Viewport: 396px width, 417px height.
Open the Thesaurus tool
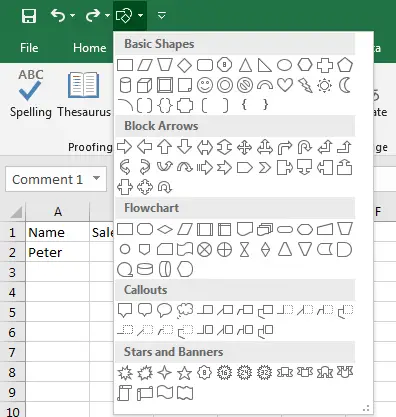84,94
